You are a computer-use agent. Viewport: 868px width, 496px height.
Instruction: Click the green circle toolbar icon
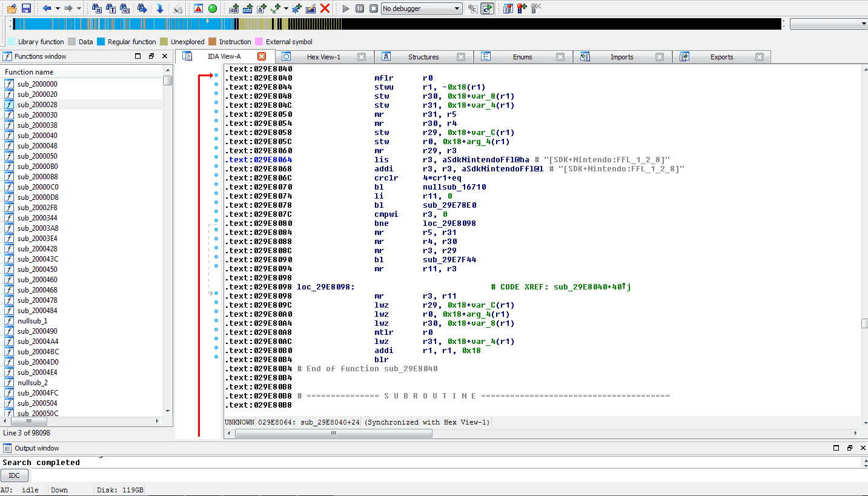pos(213,8)
